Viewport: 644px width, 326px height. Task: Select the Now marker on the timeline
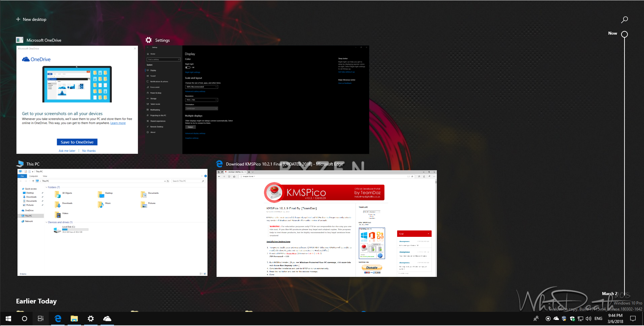coord(612,33)
